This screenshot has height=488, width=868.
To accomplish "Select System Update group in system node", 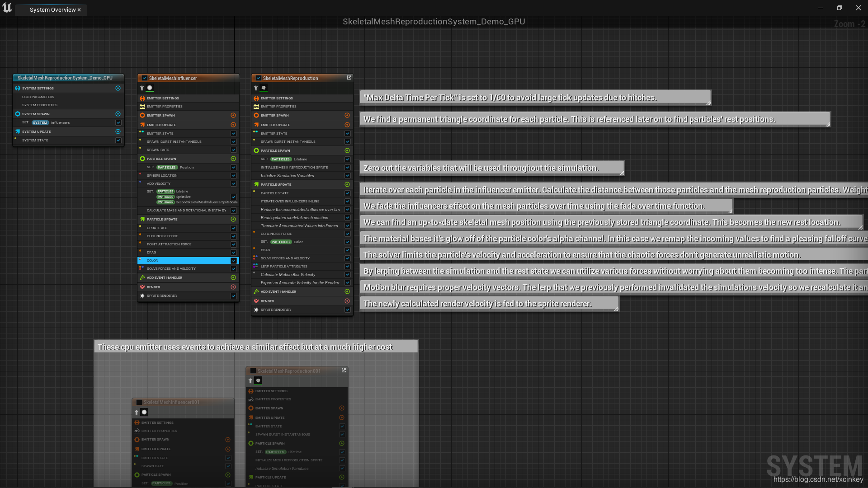I will (x=37, y=131).
